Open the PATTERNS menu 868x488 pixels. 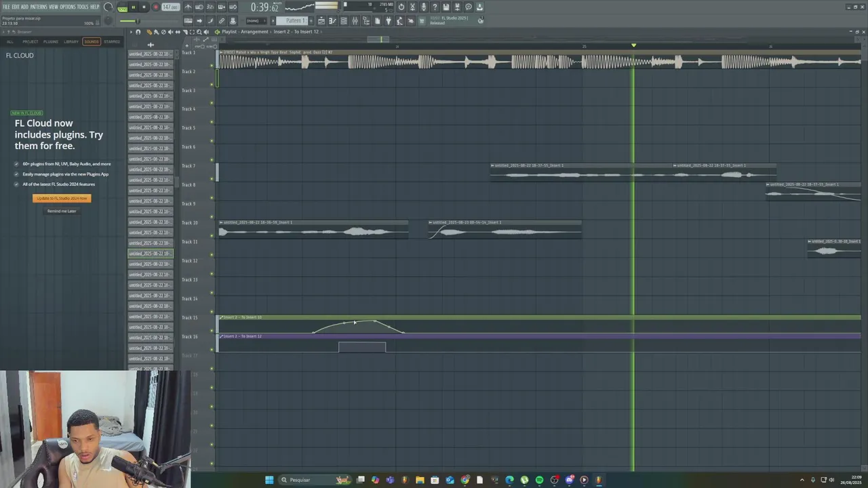(39, 7)
